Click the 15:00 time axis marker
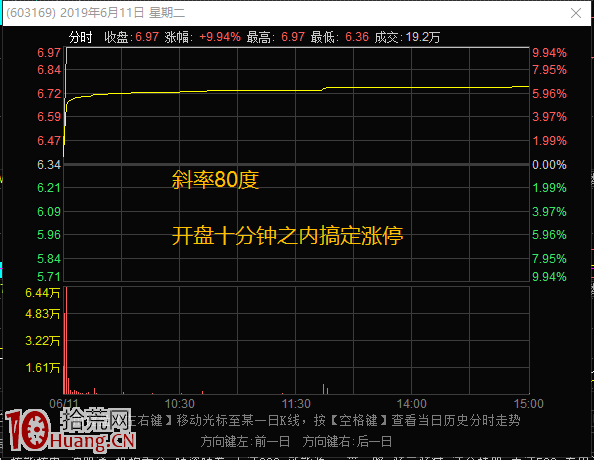Screen dimensions: 594x460 pos(528,404)
